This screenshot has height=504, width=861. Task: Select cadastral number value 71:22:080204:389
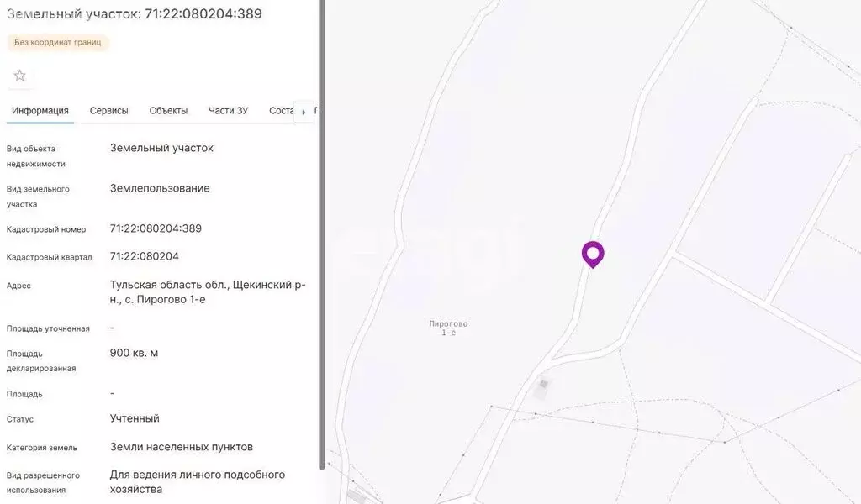tap(156, 228)
